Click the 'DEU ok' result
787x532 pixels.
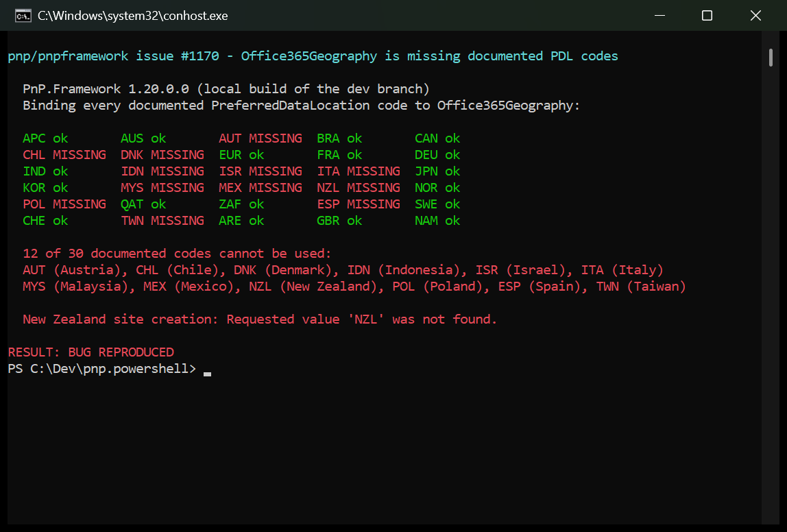coord(437,154)
